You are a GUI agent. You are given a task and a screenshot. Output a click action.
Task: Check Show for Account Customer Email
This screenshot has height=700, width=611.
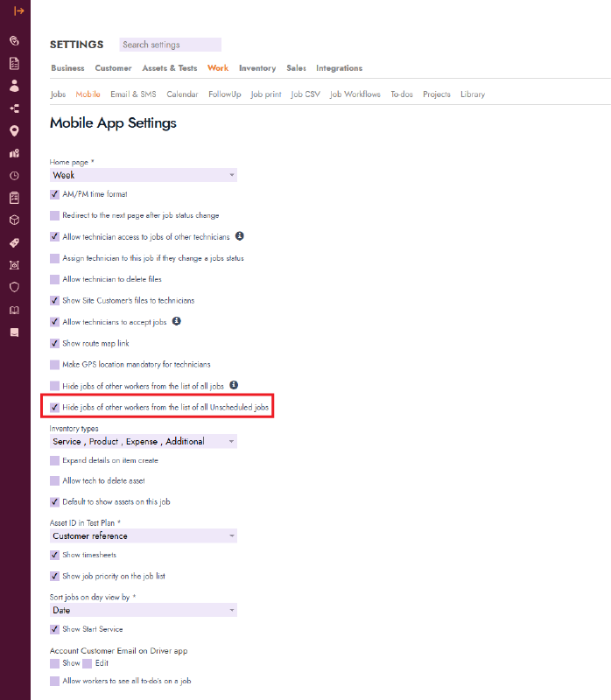(54, 663)
